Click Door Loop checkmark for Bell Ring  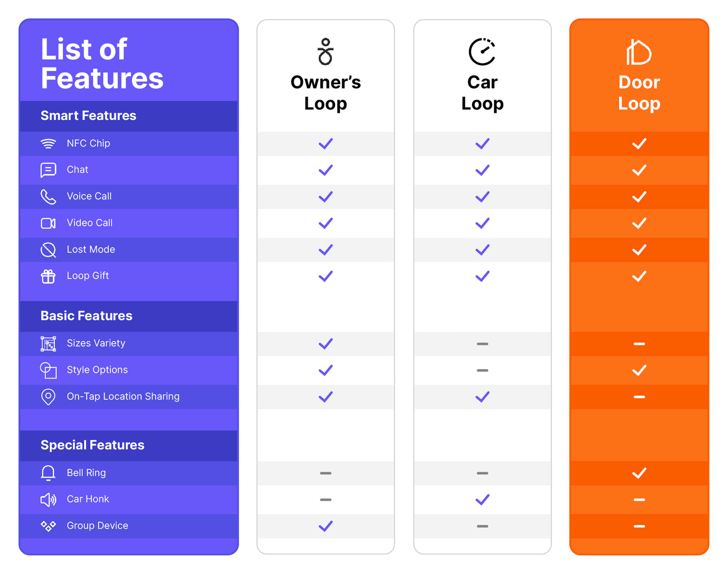point(639,473)
